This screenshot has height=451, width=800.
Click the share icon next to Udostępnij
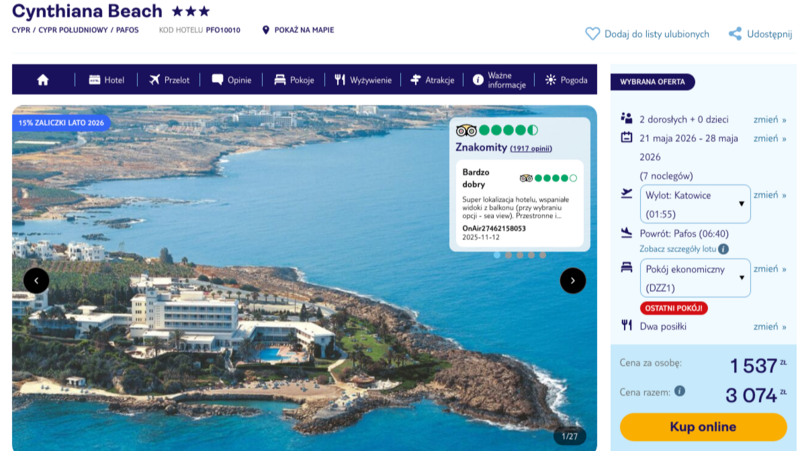tap(735, 34)
